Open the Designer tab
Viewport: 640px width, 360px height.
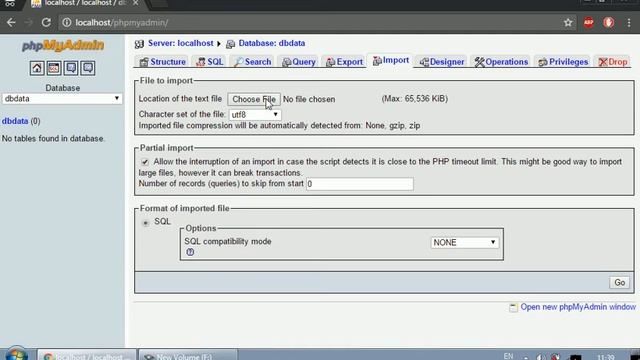[x=442, y=62]
